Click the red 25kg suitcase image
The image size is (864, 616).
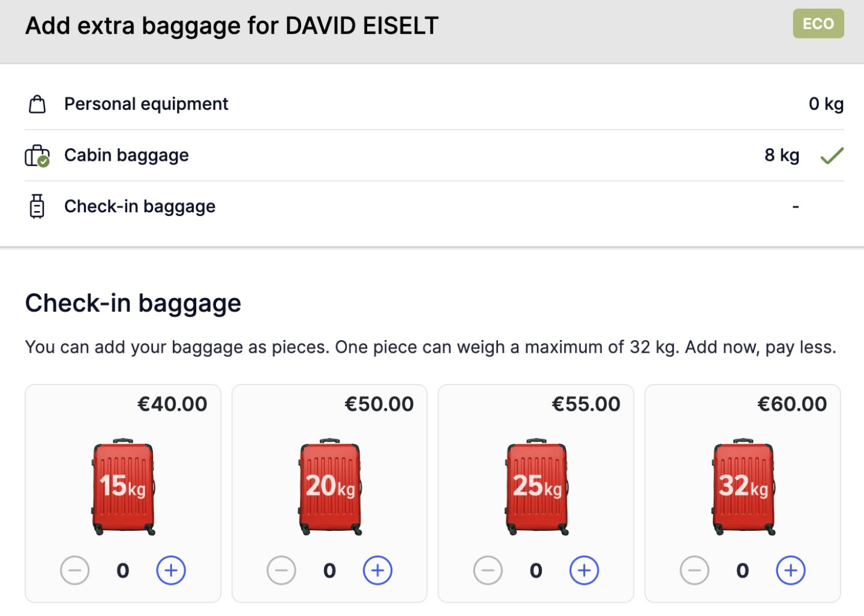coord(536,486)
